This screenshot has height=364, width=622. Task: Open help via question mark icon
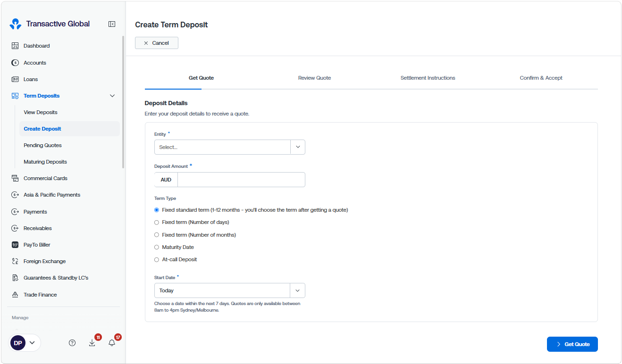(x=72, y=343)
